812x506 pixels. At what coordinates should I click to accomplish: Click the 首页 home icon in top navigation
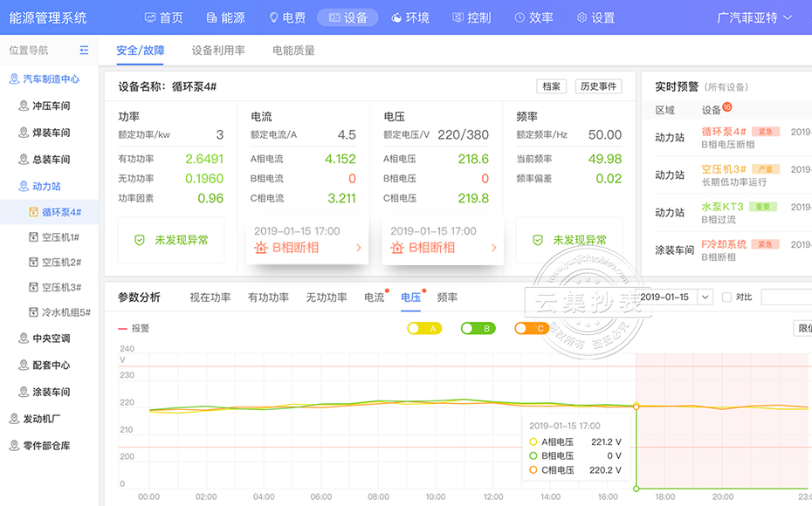point(150,17)
